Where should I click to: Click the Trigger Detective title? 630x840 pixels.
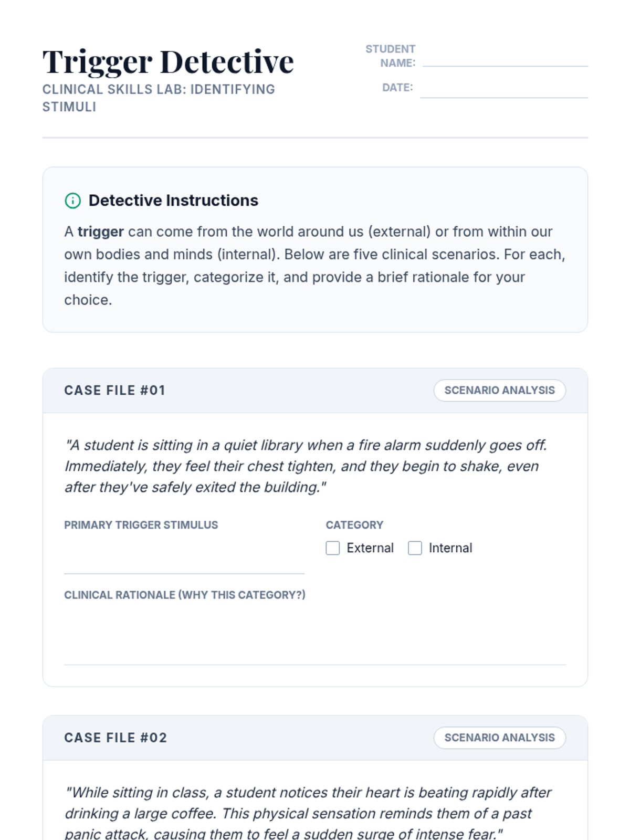click(x=168, y=62)
